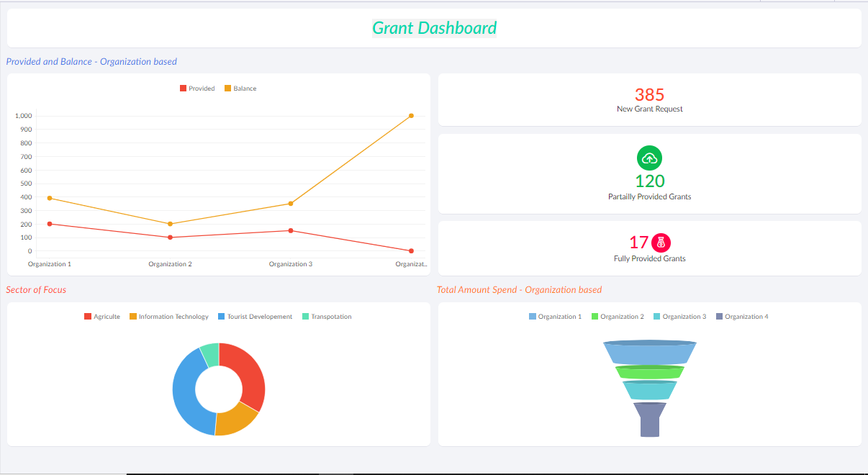Click the green cloud upload icon
The width and height of the screenshot is (868, 475).
pyautogui.click(x=649, y=158)
